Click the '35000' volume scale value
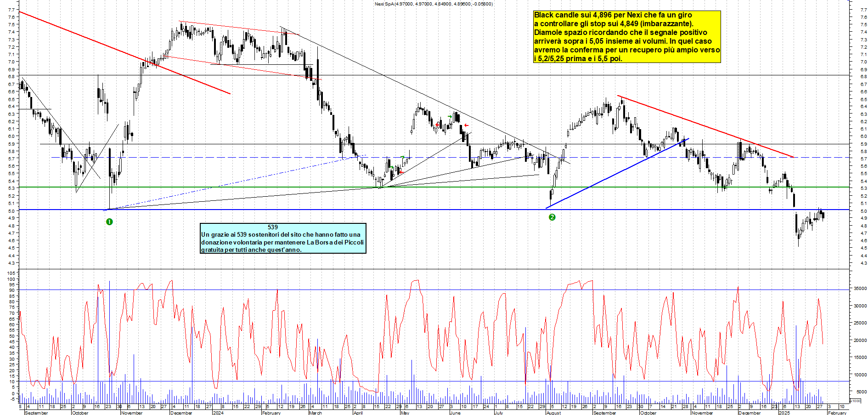Viewport: 868px width, 415px height. [860, 289]
